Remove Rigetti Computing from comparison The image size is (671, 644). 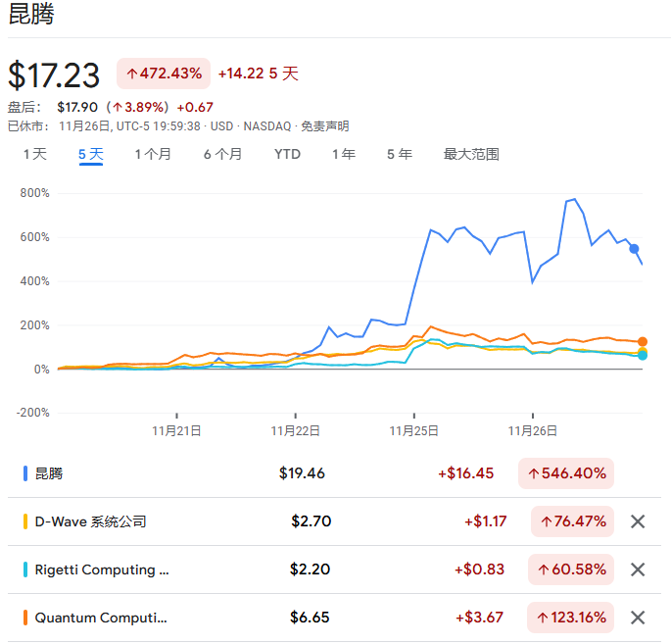coord(638,570)
